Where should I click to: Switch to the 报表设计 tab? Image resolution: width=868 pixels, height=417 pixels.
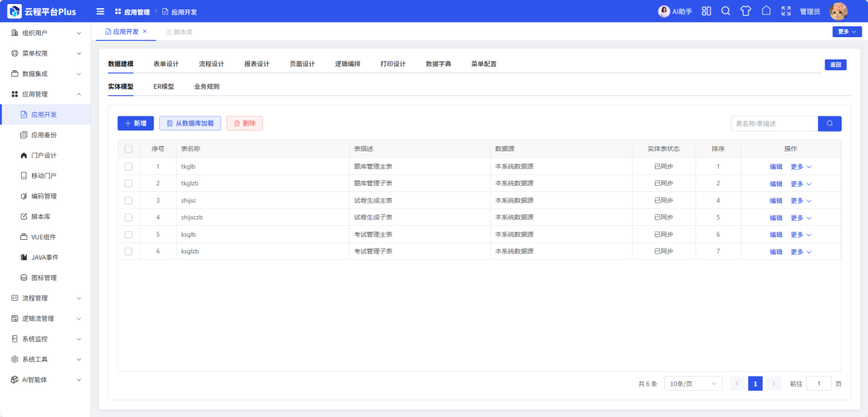pos(257,64)
